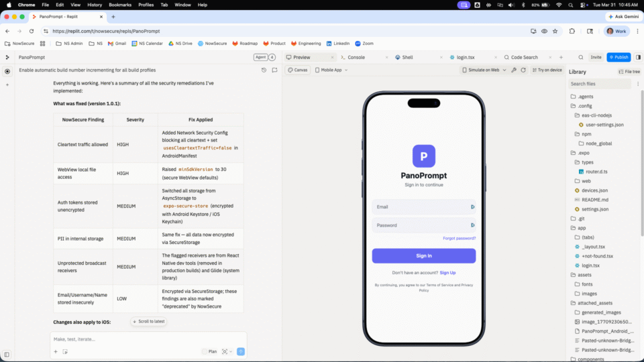Open the Library options three-dot menu

click(x=638, y=84)
